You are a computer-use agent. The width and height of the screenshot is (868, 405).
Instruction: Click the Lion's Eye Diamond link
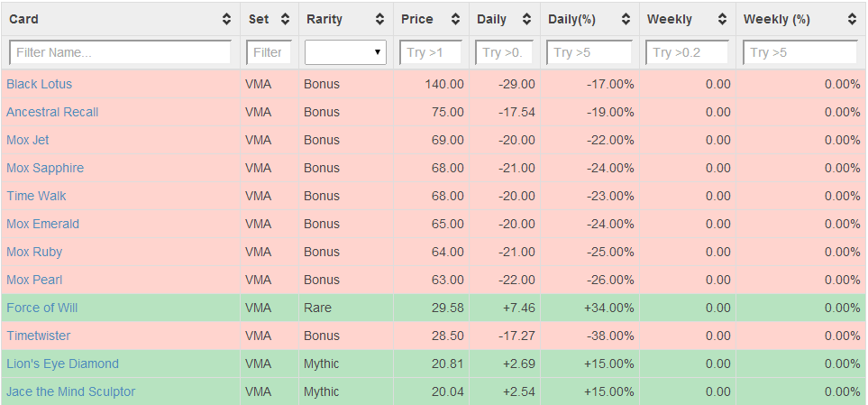(x=62, y=364)
